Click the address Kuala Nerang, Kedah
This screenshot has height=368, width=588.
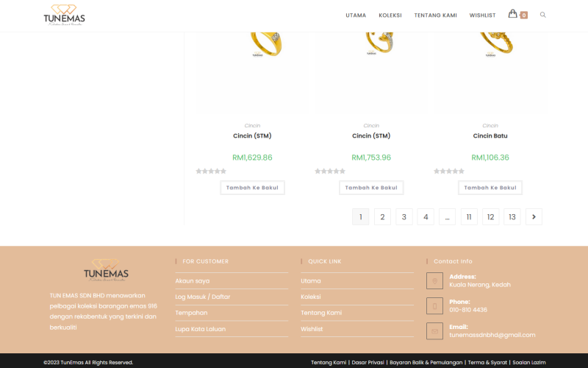[x=480, y=285]
